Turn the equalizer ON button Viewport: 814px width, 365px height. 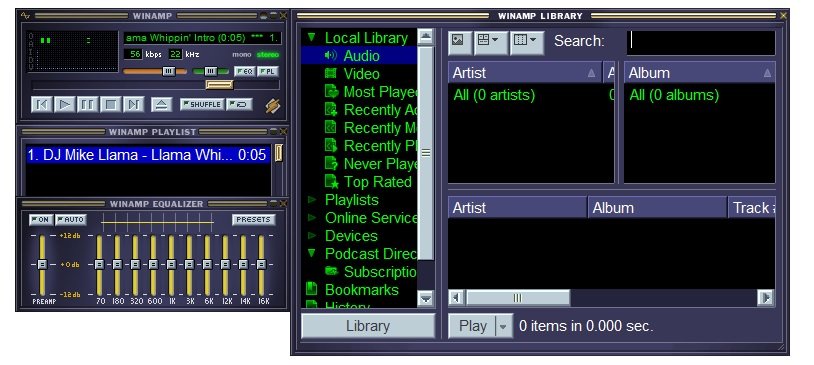point(40,220)
